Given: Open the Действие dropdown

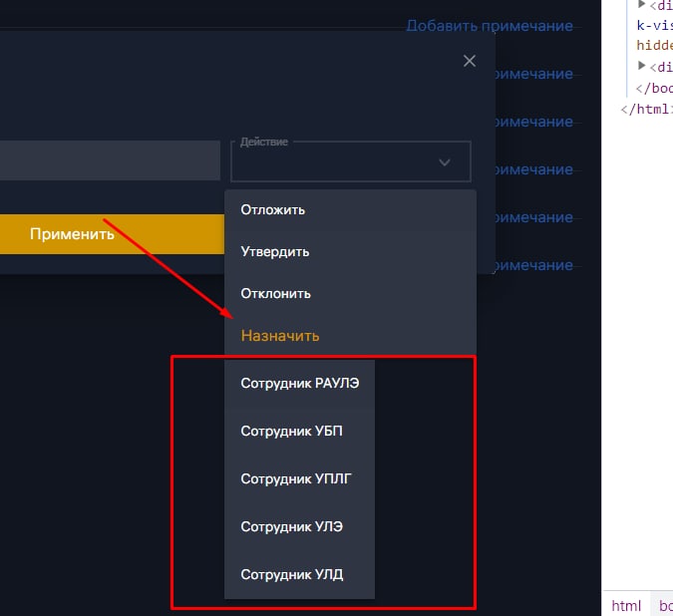Looking at the screenshot, I should (x=351, y=161).
